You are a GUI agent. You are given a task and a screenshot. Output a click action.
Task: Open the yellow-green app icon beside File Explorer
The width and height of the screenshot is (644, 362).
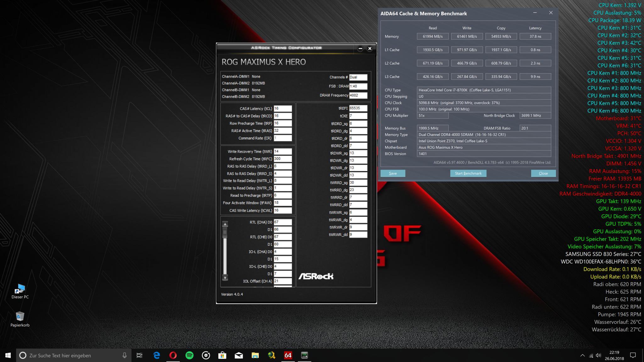tap(271, 355)
